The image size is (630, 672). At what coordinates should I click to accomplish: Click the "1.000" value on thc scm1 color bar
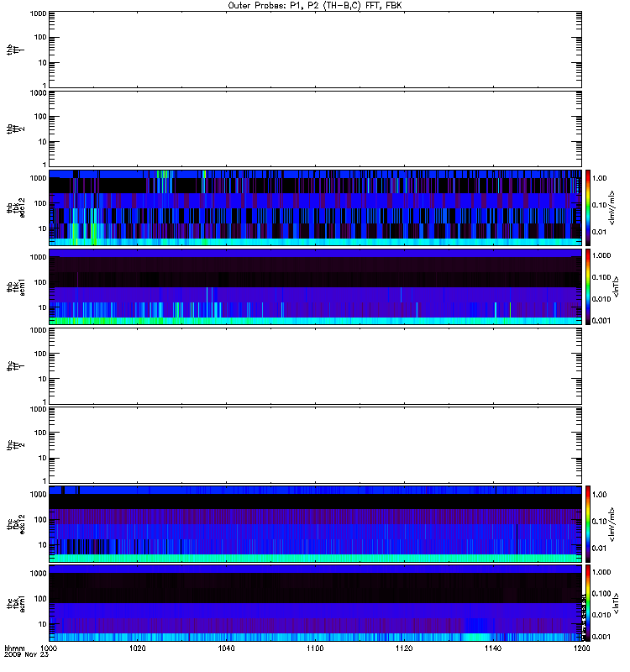[x=601, y=572]
